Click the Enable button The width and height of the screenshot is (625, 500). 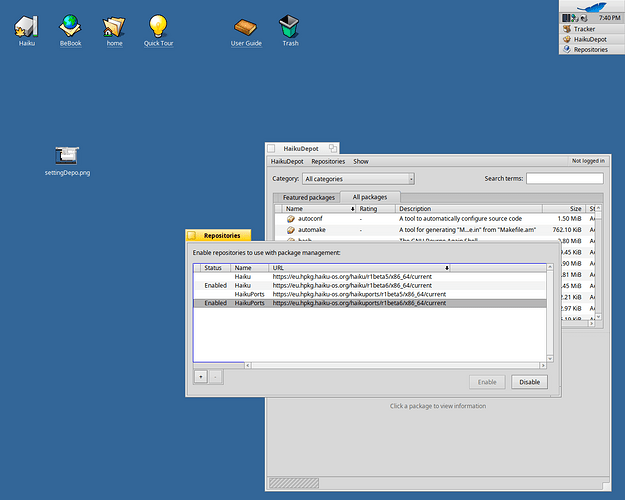[x=487, y=382]
